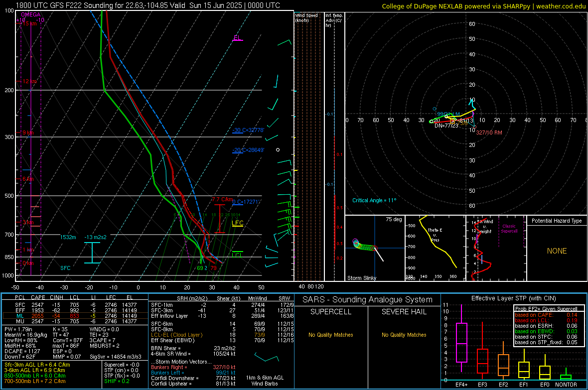Click the green LCL marker label
Screen dimensions: 588x390
[x=237, y=255]
